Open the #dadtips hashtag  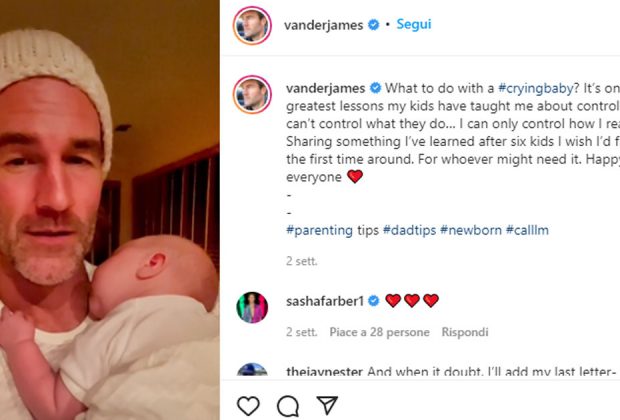(x=409, y=230)
